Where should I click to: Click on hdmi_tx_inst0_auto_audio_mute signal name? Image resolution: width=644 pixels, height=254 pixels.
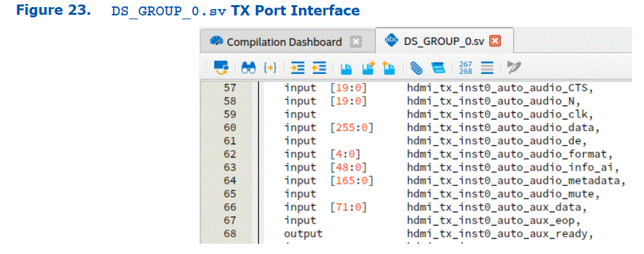pyautogui.click(x=502, y=194)
